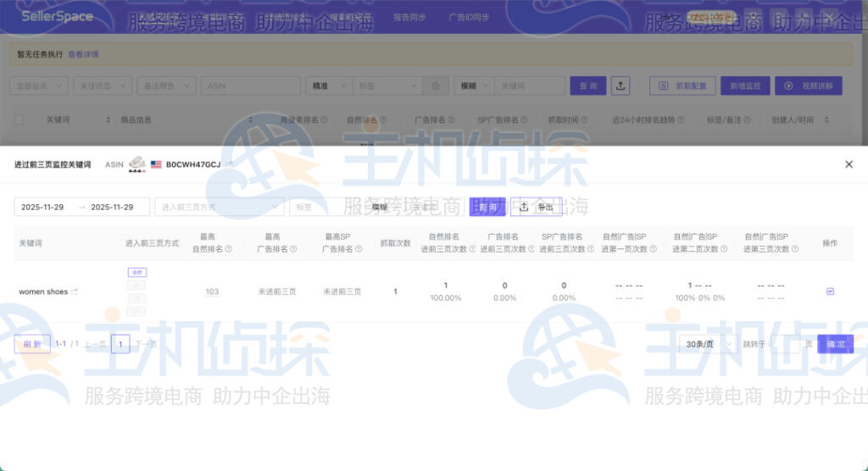Image resolution: width=868 pixels, height=471 pixels.
Task: Click the product thumbnail beside ASIN in dialog
Action: (136, 164)
